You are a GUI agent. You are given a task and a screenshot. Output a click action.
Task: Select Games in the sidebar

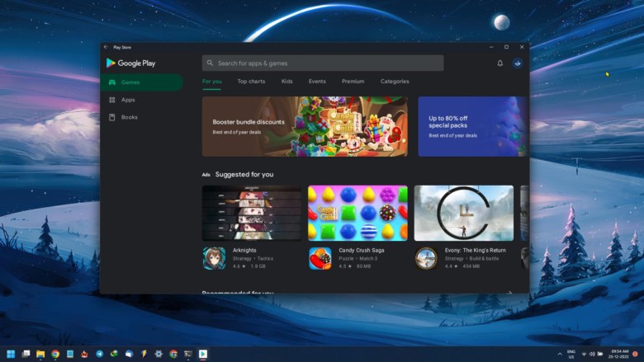(x=142, y=82)
